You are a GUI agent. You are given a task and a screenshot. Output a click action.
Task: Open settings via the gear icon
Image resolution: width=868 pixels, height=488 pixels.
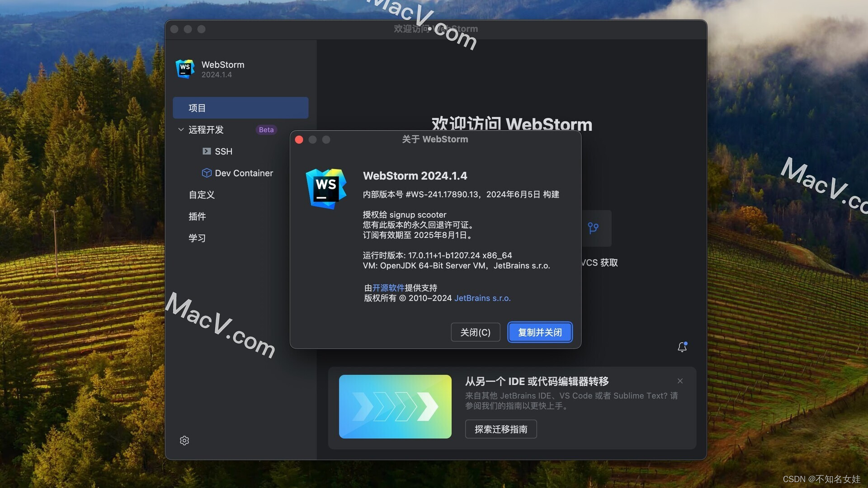point(184,441)
